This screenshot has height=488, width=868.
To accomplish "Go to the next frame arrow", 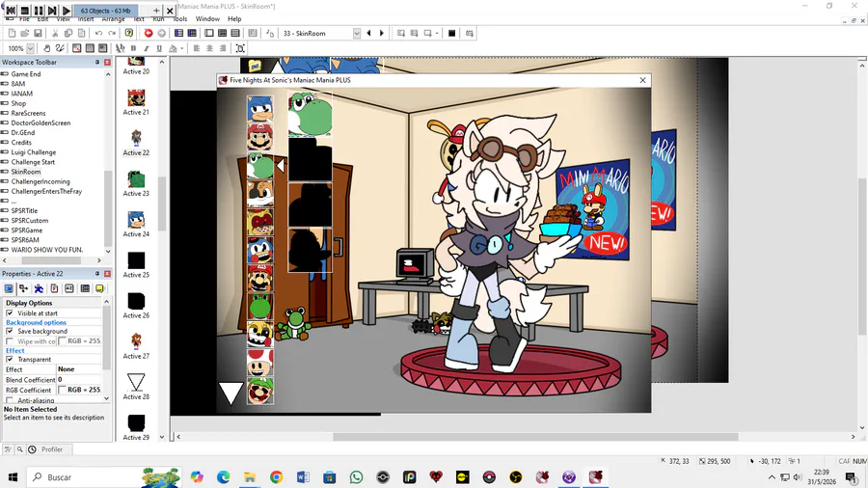I will [x=381, y=33].
